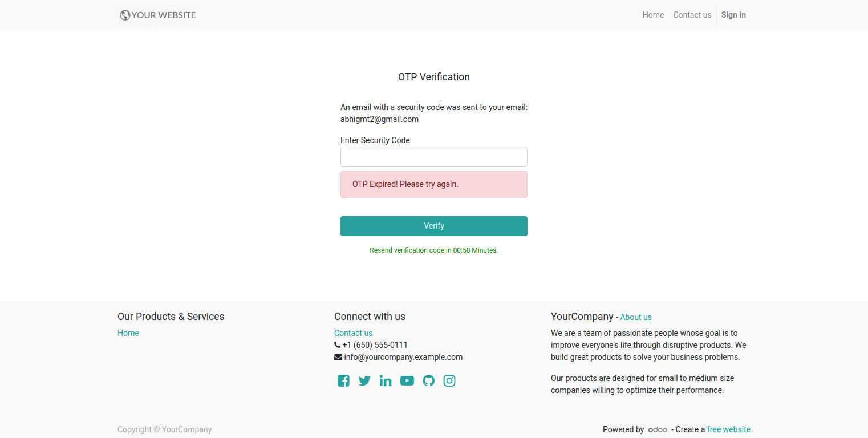Image resolution: width=868 pixels, height=438 pixels.
Task: Open the Sign in menu item
Action: point(733,15)
